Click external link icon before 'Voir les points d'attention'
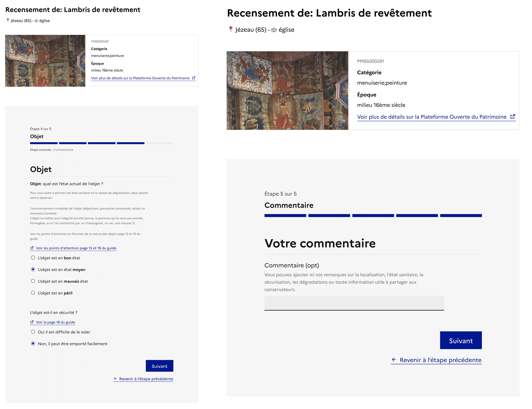The height and width of the screenshot is (409, 532). pos(32,248)
